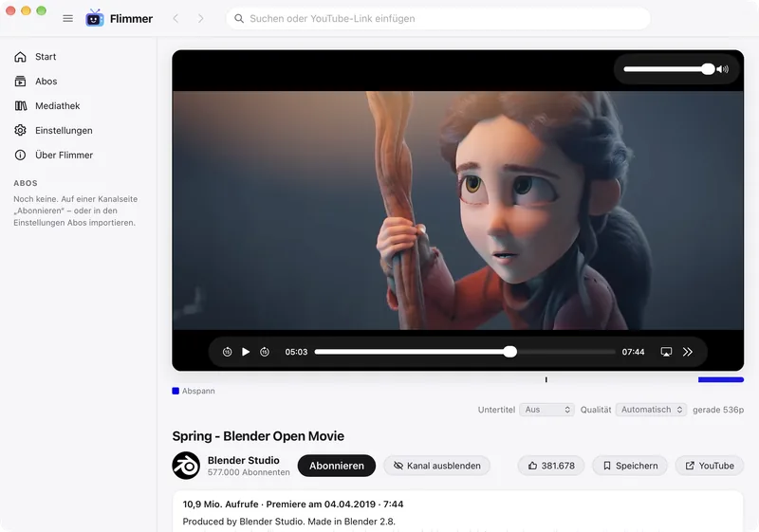Rewind 15 seconds
The height and width of the screenshot is (532, 759).
(x=227, y=352)
